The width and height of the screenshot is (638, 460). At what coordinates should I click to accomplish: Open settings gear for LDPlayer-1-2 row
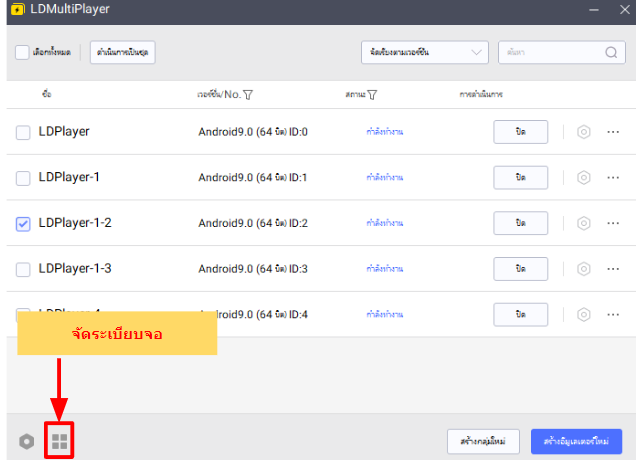pos(583,223)
